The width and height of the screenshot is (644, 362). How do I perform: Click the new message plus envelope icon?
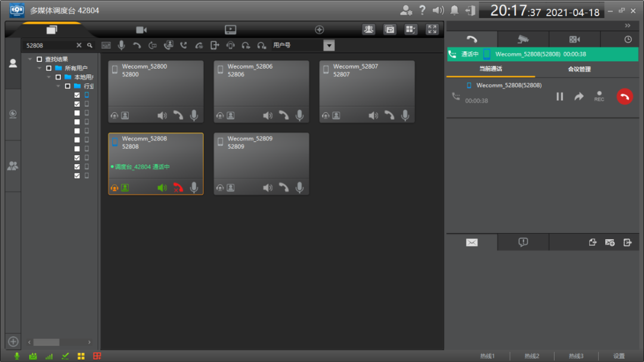click(x=610, y=243)
